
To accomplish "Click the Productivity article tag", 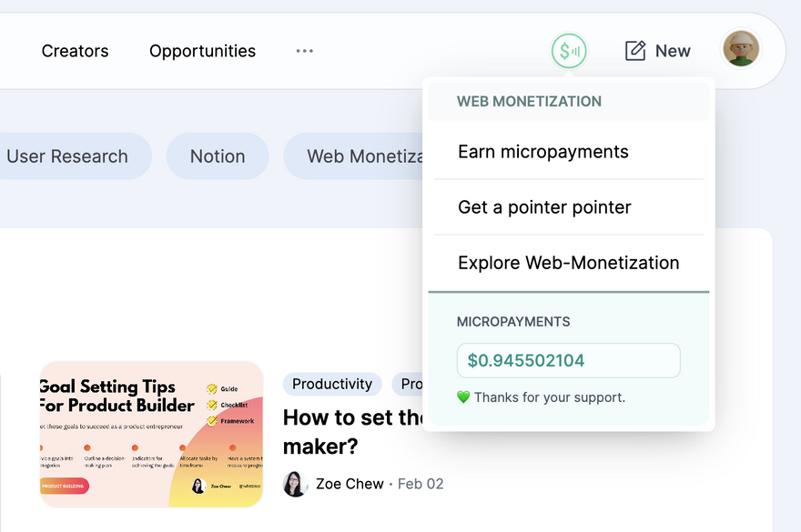I will pyautogui.click(x=332, y=384).
